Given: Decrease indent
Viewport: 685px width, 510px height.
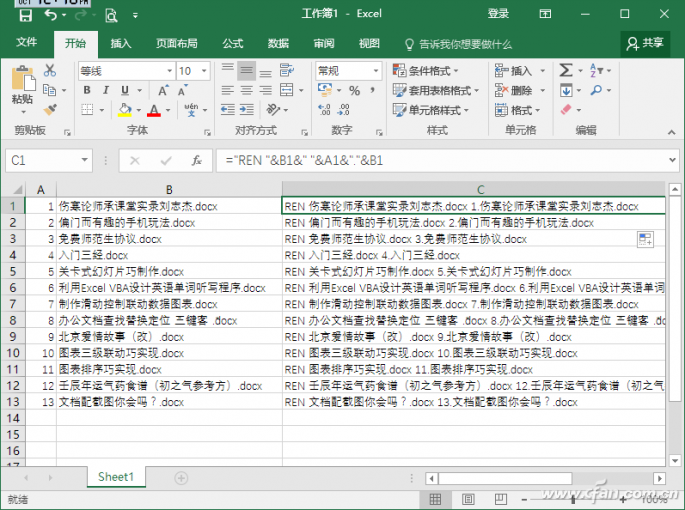Looking at the screenshot, I should click(228, 109).
